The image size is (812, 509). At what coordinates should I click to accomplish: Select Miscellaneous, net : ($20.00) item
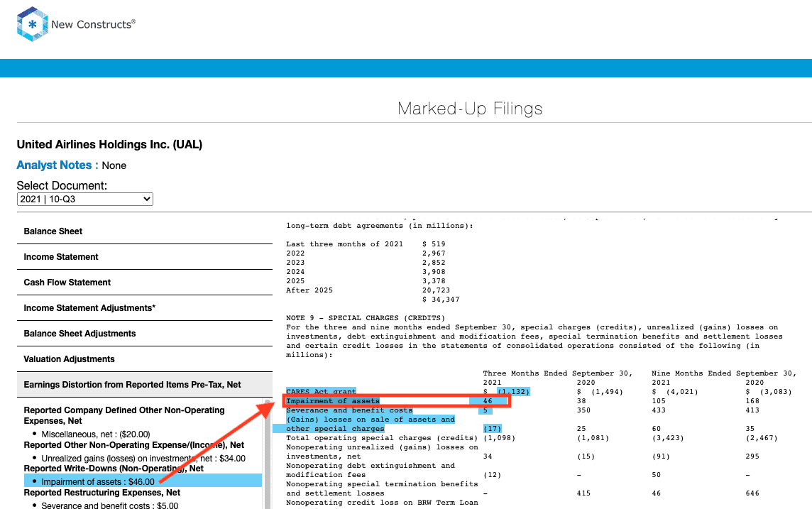[95, 434]
